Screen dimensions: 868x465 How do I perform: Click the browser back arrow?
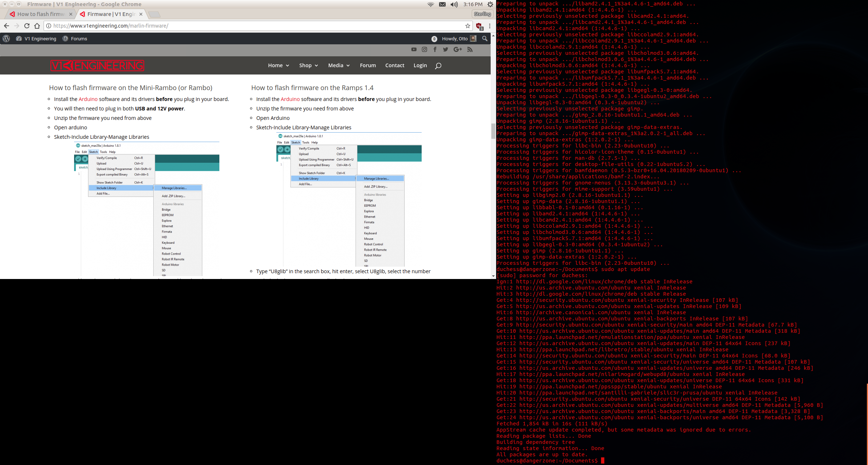click(6, 26)
